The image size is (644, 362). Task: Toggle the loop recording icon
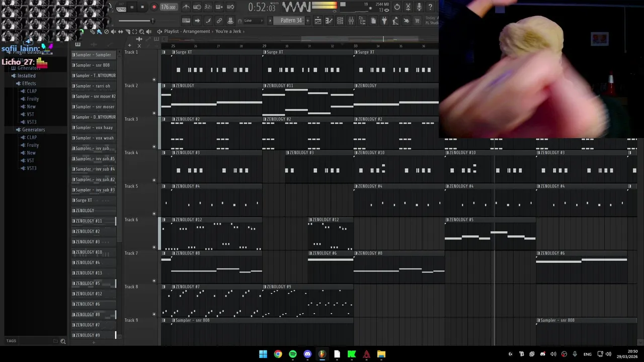[x=230, y=7]
